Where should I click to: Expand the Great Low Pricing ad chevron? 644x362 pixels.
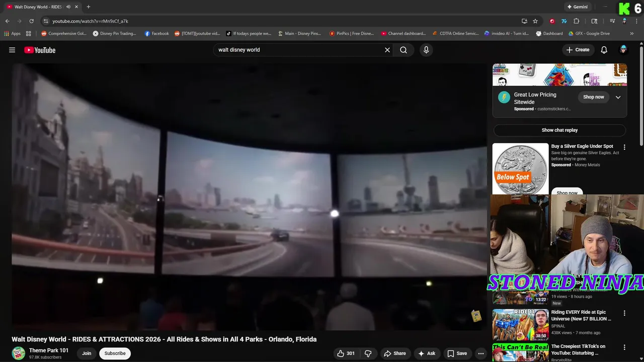click(x=618, y=97)
